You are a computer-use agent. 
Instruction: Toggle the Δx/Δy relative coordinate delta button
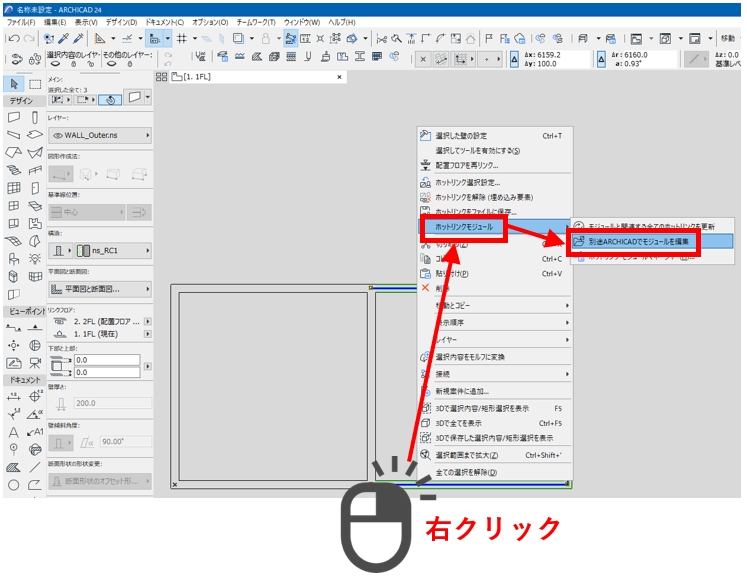pos(515,60)
